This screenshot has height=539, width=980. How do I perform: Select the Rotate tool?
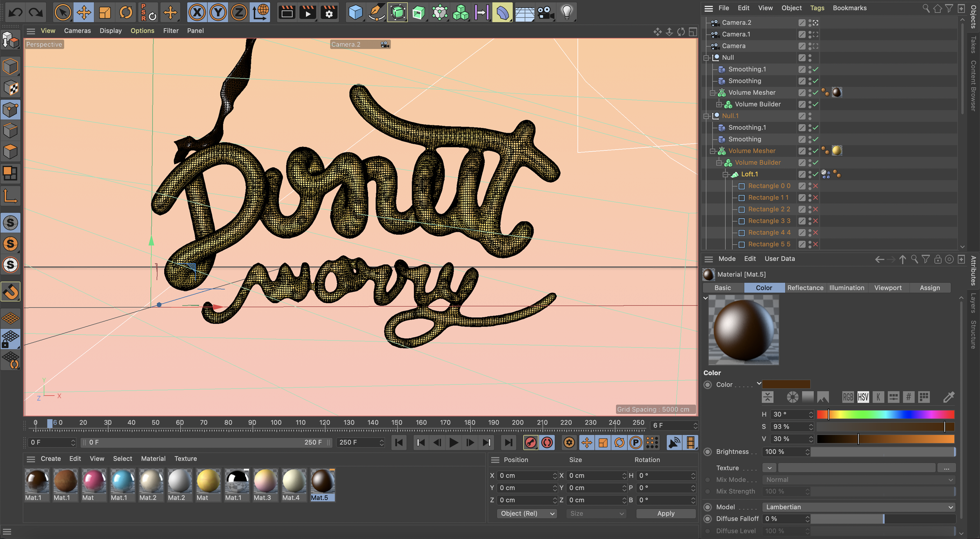[126, 13]
